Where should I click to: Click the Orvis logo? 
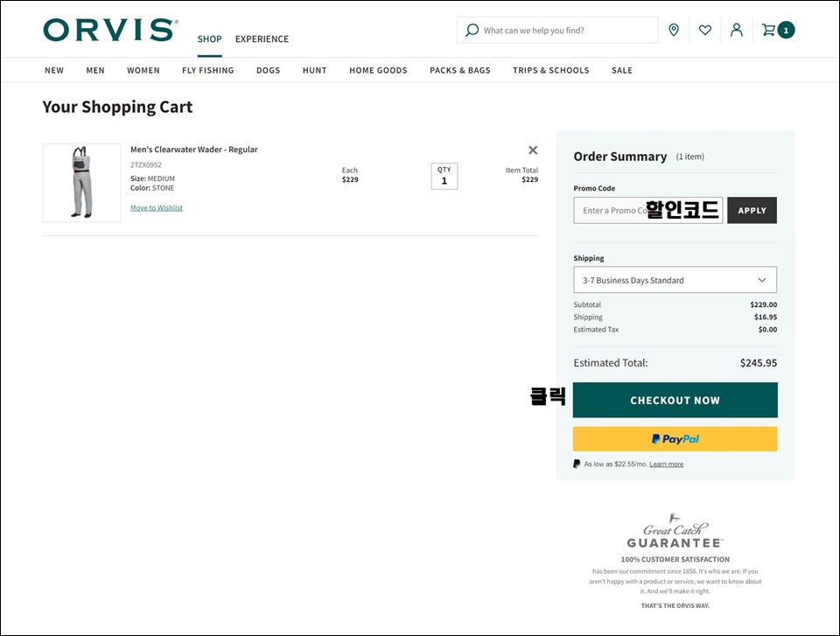pyautogui.click(x=110, y=30)
